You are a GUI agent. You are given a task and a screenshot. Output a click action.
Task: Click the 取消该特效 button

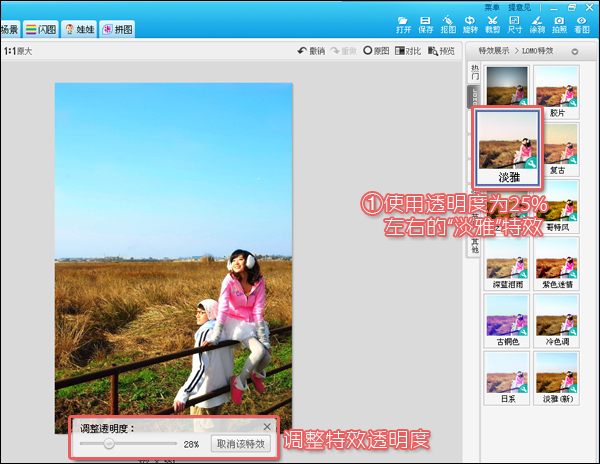tap(240, 443)
